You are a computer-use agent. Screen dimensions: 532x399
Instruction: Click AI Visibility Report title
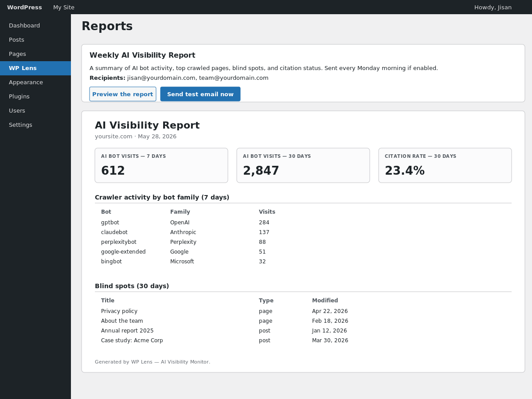[147, 125]
